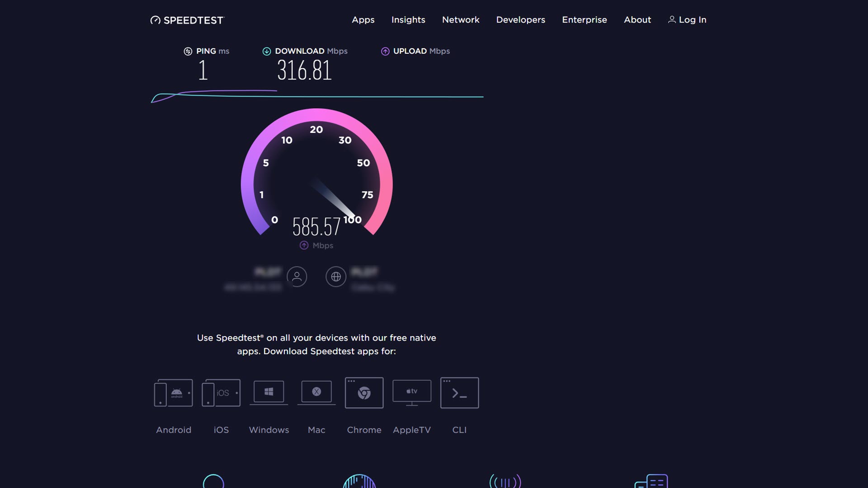This screenshot has width=868, height=488.
Task: Click the CLI text link
Action: point(459,430)
